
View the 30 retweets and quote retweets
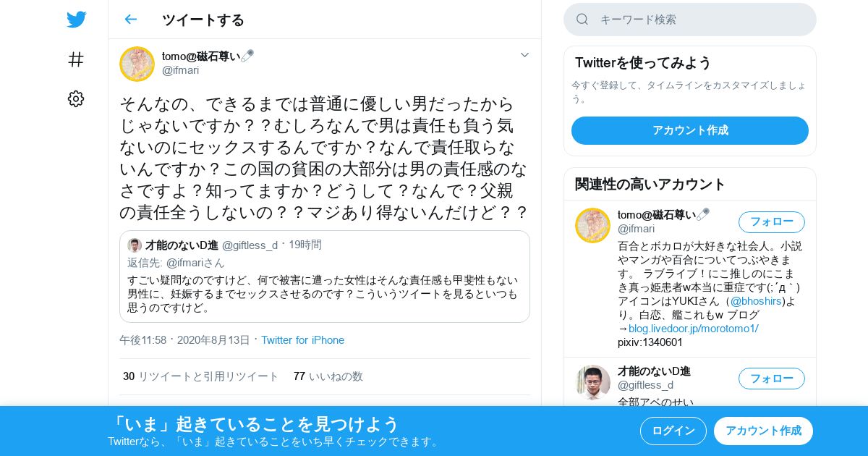tap(200, 376)
